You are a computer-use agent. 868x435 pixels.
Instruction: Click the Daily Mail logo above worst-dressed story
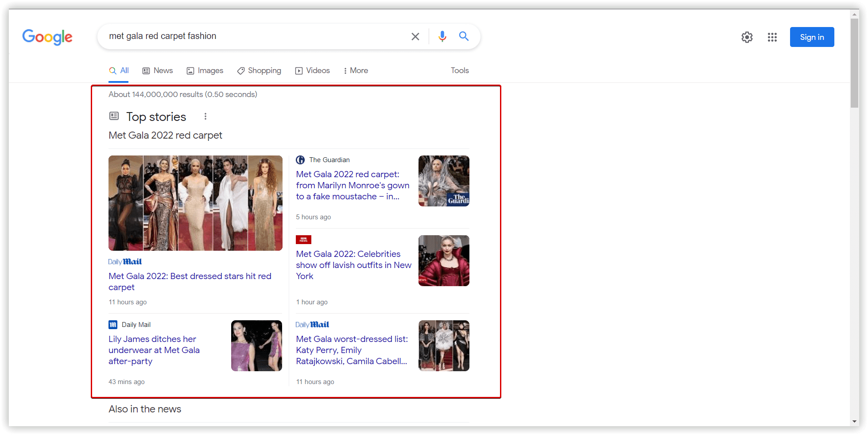click(x=312, y=325)
